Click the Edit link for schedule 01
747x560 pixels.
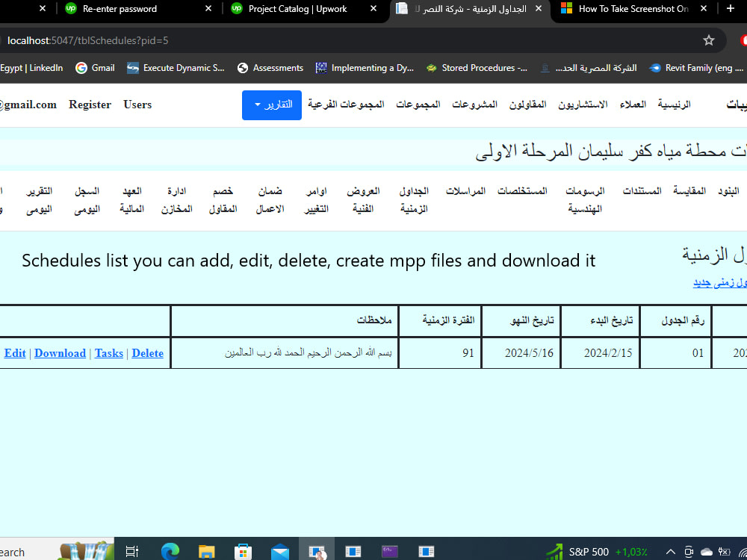(x=15, y=353)
